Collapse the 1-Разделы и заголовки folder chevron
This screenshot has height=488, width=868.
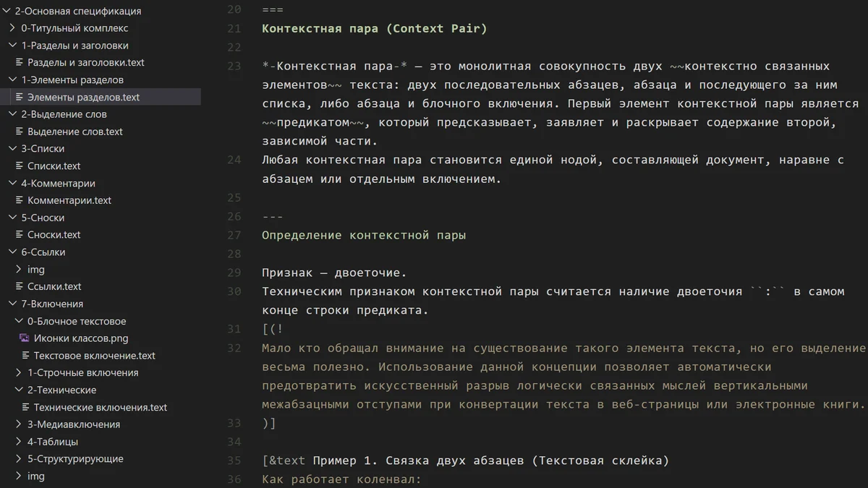tap(13, 46)
